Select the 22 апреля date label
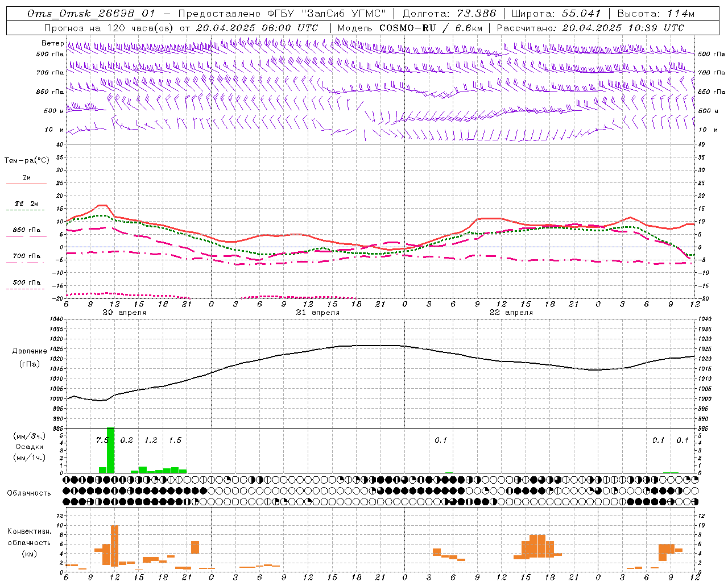 pos(511,313)
